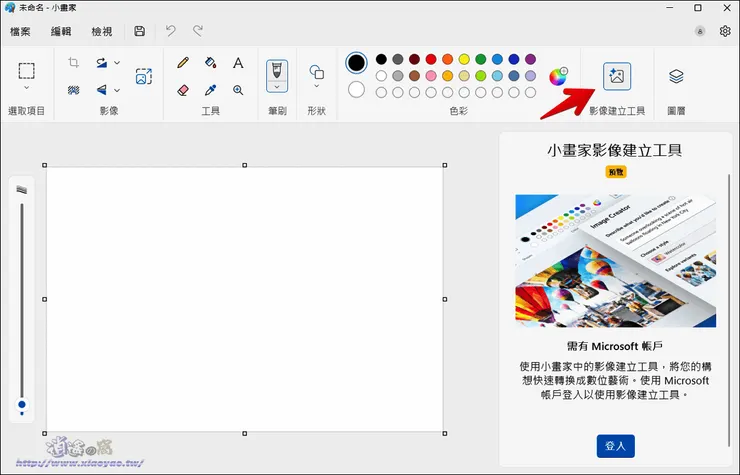Open the Edit colors wheel
The height and width of the screenshot is (475, 740).
(x=558, y=76)
